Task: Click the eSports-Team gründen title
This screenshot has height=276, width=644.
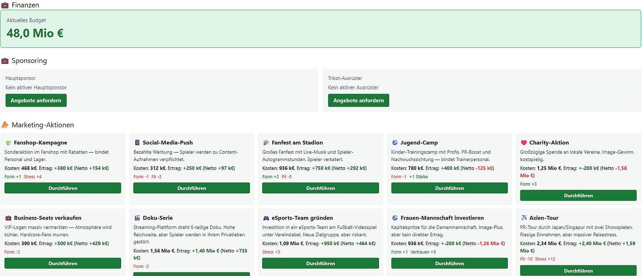Action: [x=302, y=218]
